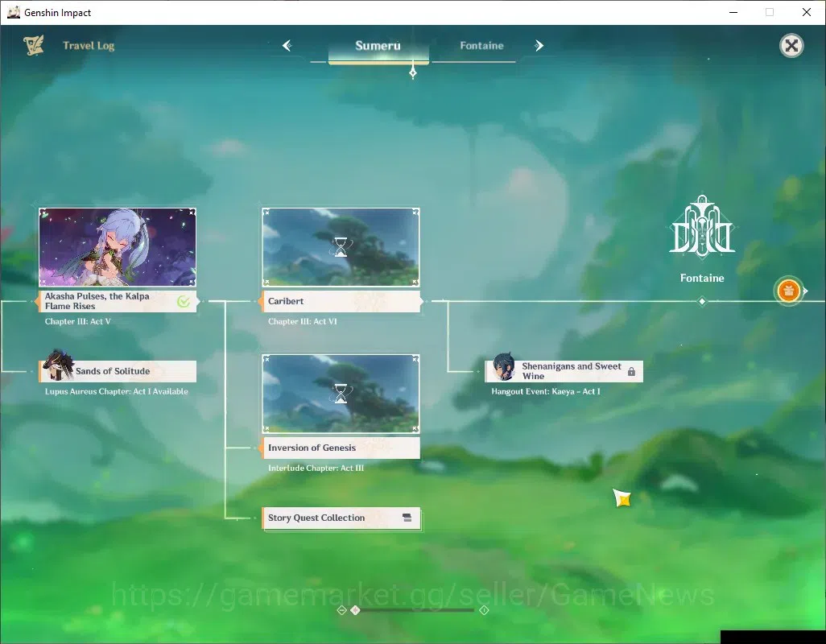Viewport: 826px width, 644px height.
Task: Close the Travel Log with X button
Action: (x=791, y=46)
